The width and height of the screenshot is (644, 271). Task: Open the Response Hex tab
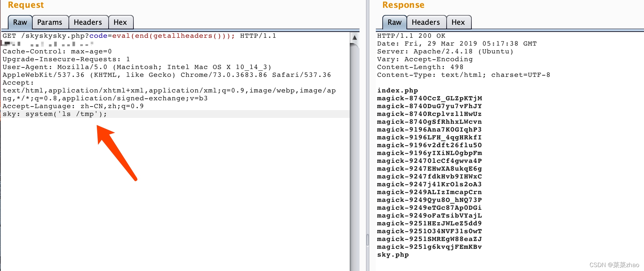(458, 22)
